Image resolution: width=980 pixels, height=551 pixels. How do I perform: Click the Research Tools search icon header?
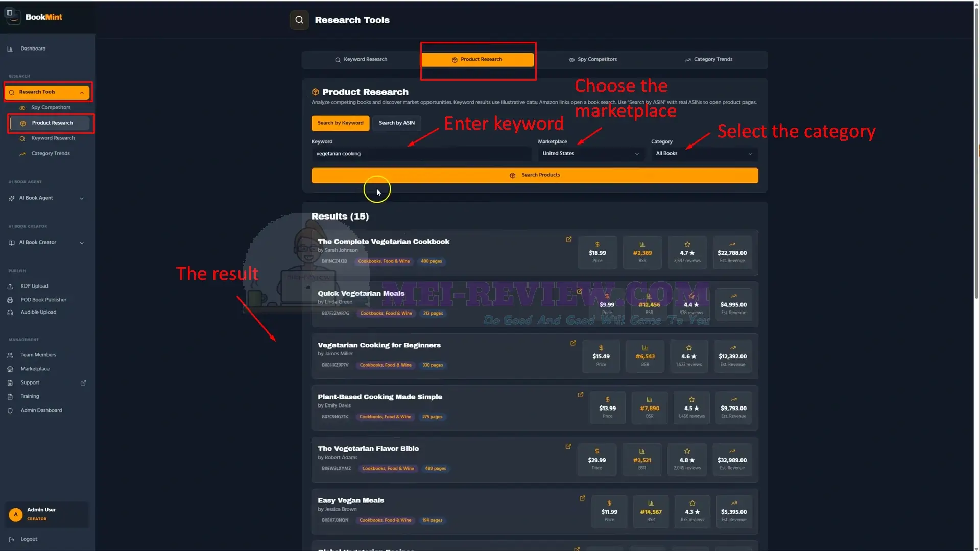(x=299, y=20)
